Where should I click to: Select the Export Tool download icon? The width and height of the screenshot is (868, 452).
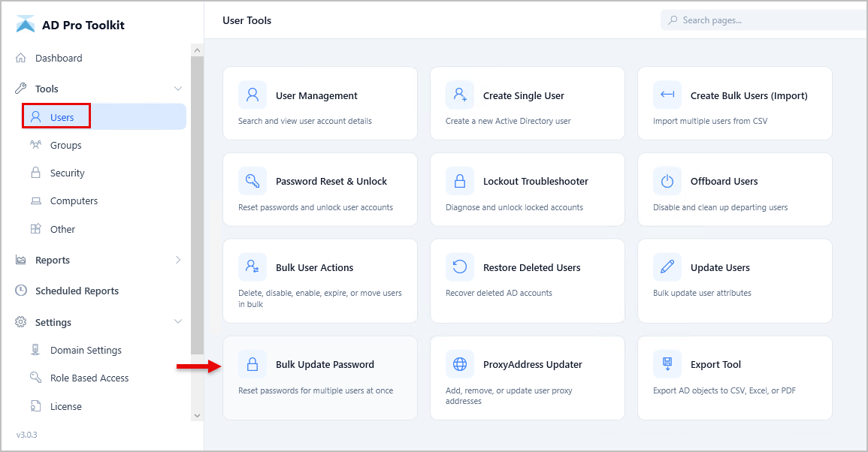(x=667, y=363)
